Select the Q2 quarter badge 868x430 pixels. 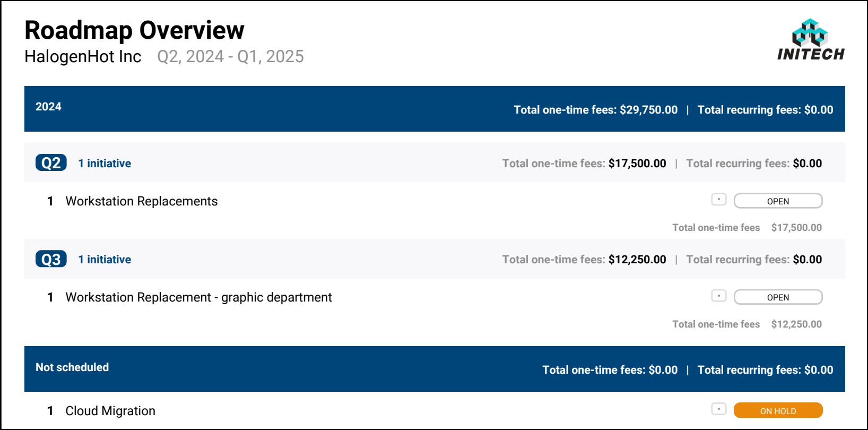[51, 162]
